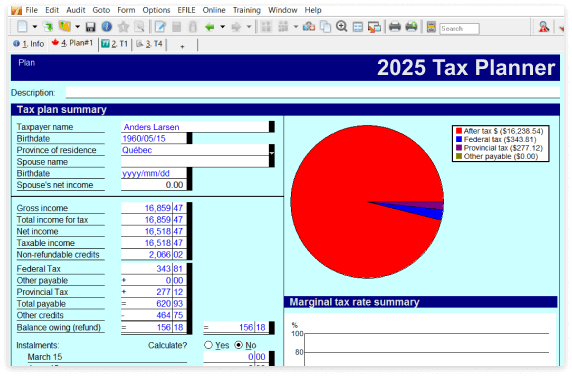Click the plus button to add tab
This screenshot has width=572, height=376.
tap(182, 46)
